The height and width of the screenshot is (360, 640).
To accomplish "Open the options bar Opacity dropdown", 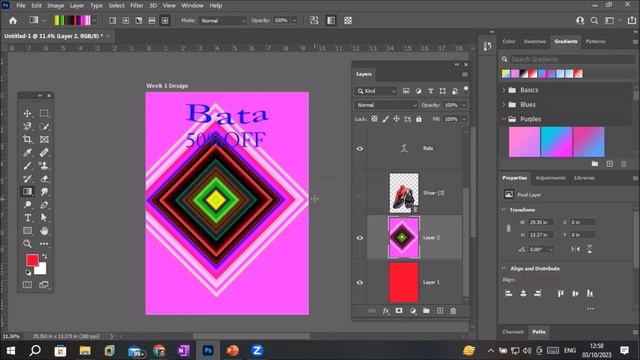I will coord(294,20).
